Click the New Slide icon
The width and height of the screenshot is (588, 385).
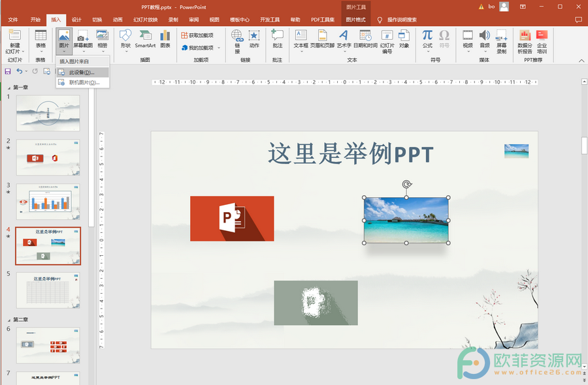14,35
